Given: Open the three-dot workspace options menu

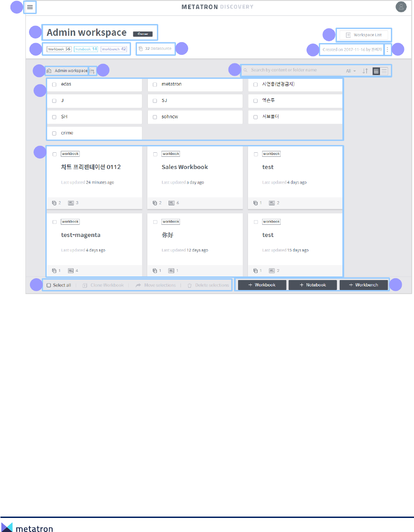Looking at the screenshot, I should coord(387,49).
